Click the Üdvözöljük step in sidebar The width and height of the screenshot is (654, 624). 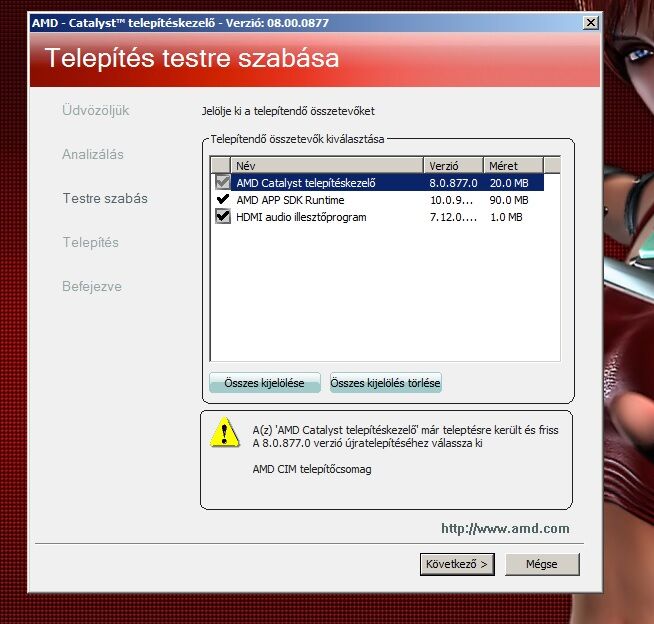pos(96,111)
